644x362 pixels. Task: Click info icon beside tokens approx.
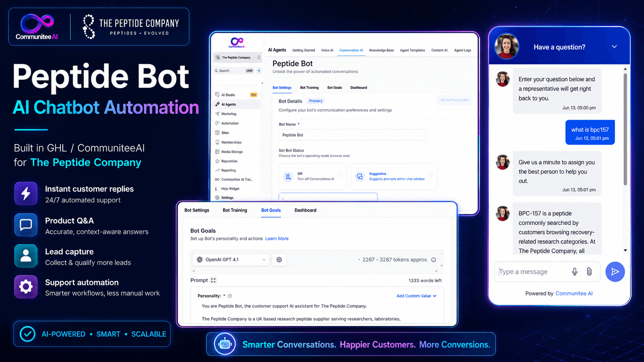point(434,260)
